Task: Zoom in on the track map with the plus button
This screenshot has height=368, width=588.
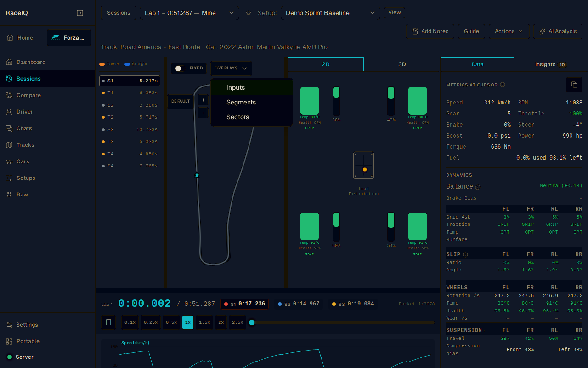Action: [x=203, y=99]
